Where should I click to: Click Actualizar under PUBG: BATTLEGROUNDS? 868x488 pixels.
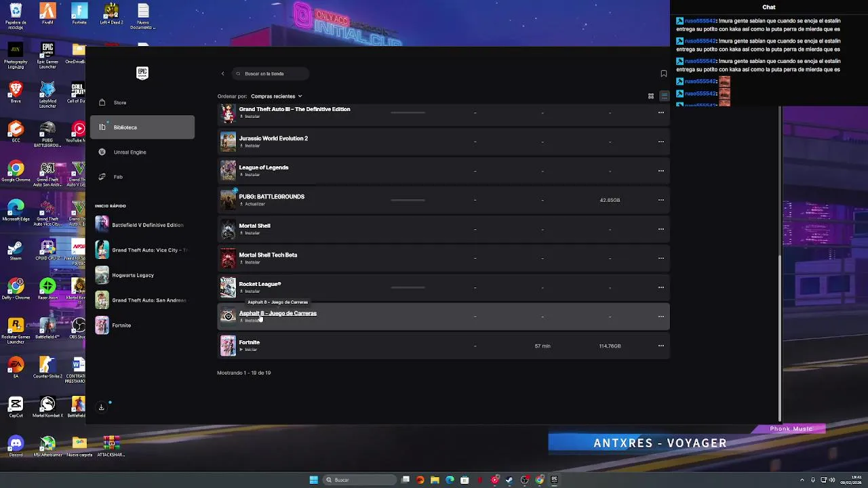[x=252, y=204]
